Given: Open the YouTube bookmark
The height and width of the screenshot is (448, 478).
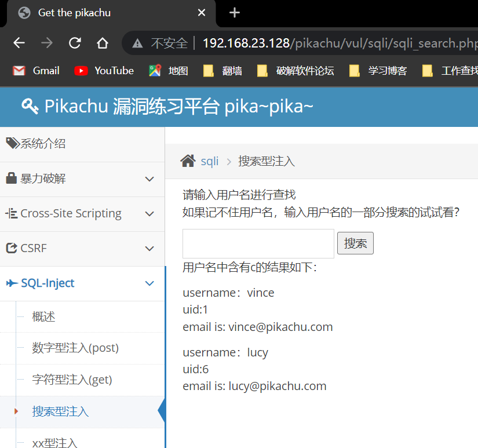Looking at the screenshot, I should click(104, 71).
